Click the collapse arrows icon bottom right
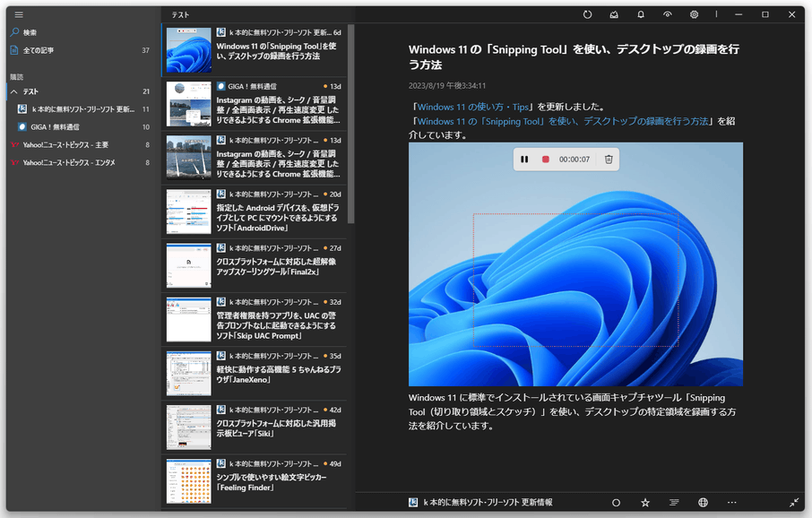Image resolution: width=812 pixels, height=518 pixels. tap(794, 503)
